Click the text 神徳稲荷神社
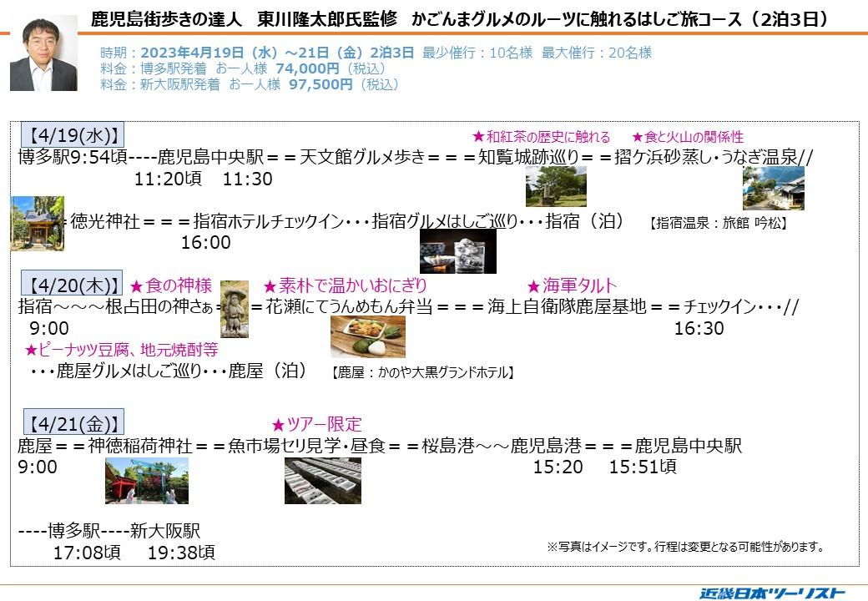 click(x=140, y=446)
